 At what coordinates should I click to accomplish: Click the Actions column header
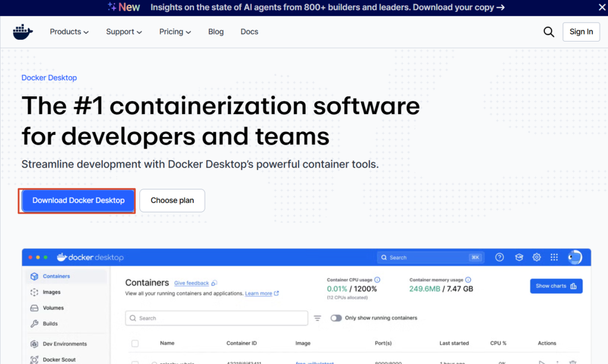point(547,343)
